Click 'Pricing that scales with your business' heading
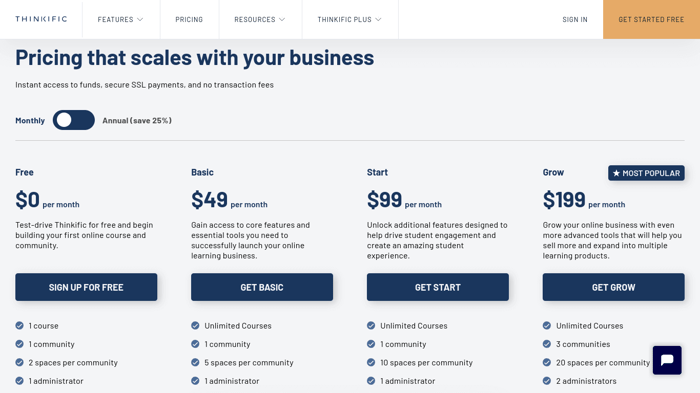This screenshot has width=700, height=393. coord(195,58)
